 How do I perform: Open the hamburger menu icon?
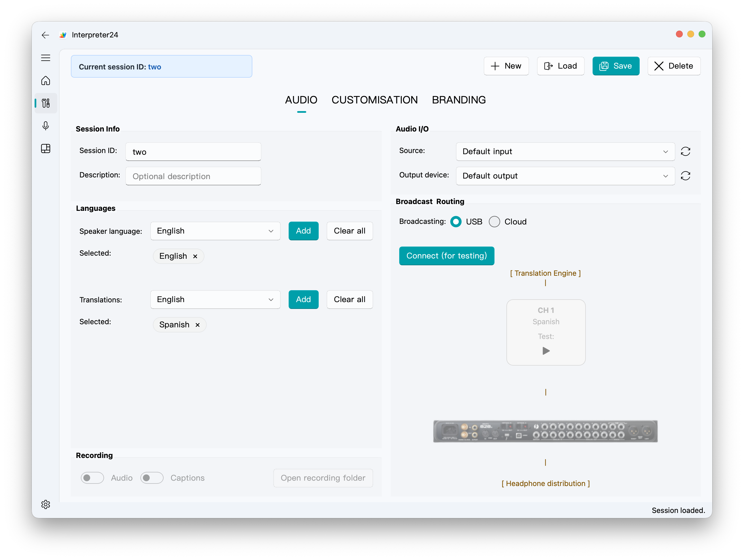coord(46,58)
